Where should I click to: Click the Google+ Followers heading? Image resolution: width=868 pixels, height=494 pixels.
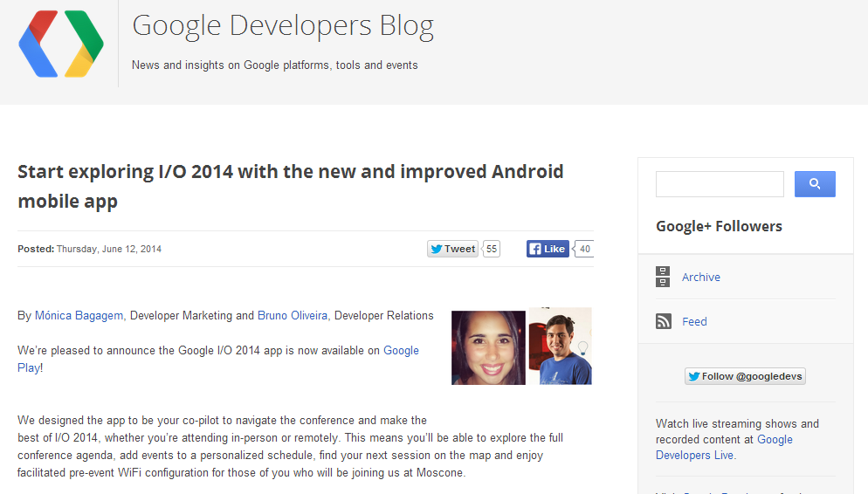[719, 226]
